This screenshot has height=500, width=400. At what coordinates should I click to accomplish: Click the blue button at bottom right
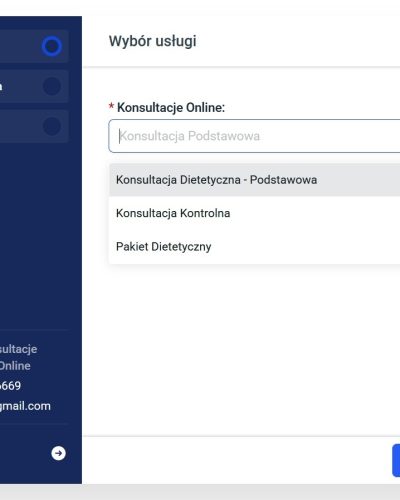(x=396, y=460)
